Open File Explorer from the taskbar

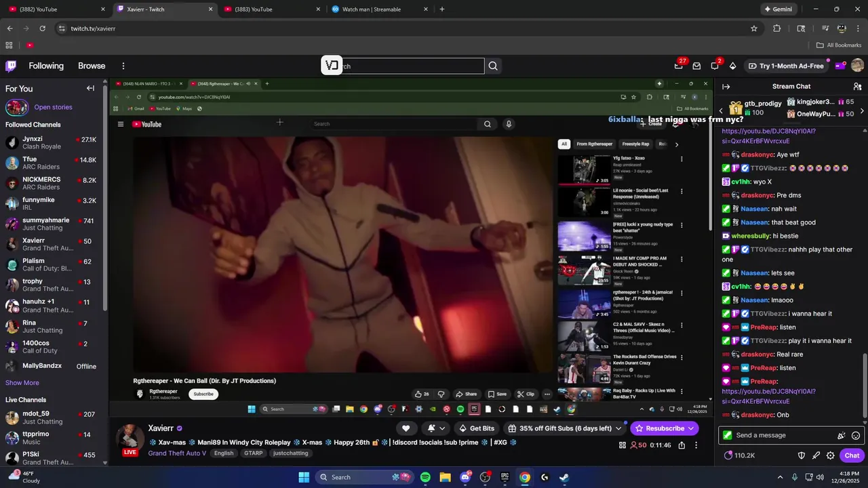click(445, 477)
